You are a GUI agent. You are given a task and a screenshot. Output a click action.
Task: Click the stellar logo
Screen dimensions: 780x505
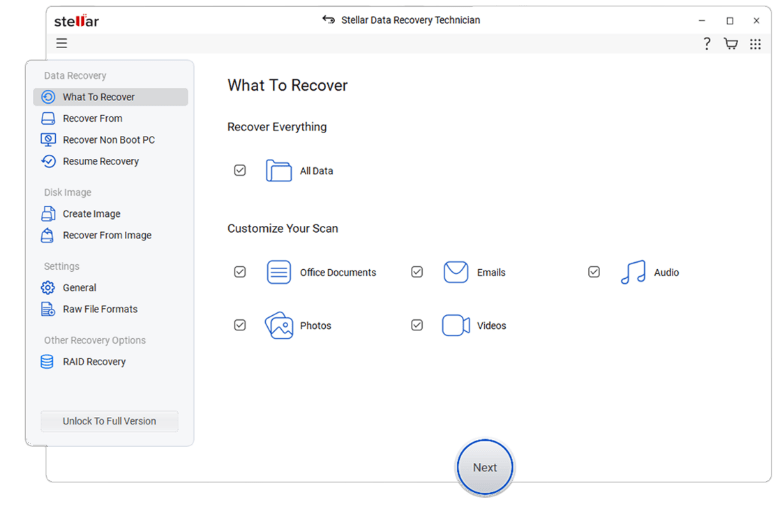click(76, 21)
